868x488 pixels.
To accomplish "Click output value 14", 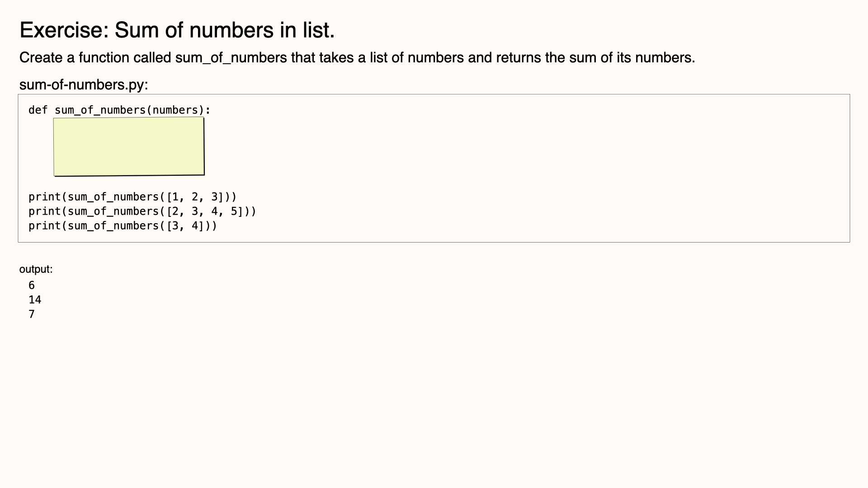I will coord(35,300).
